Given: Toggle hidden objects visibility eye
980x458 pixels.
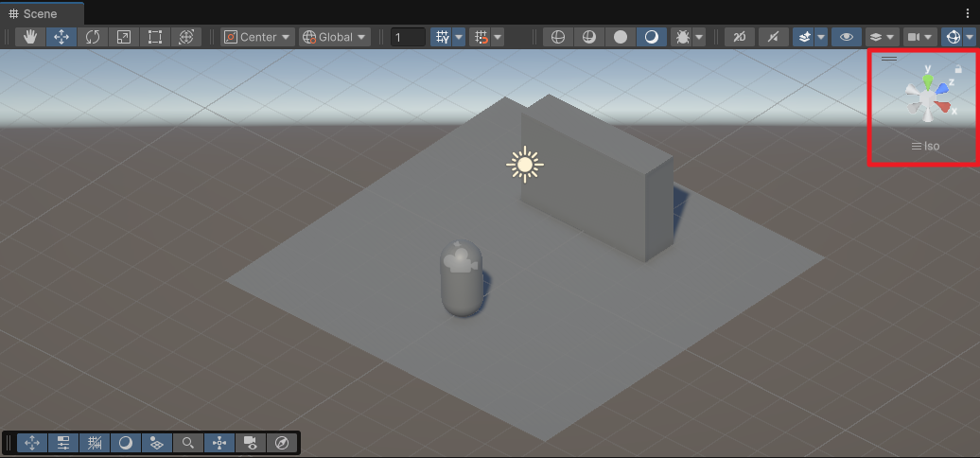Looking at the screenshot, I should (x=847, y=37).
